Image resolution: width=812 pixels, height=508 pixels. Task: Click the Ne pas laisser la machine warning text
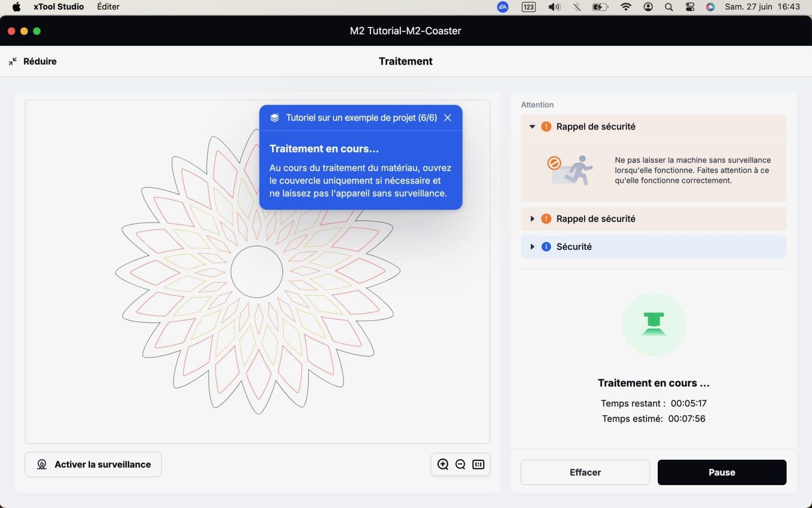click(693, 170)
